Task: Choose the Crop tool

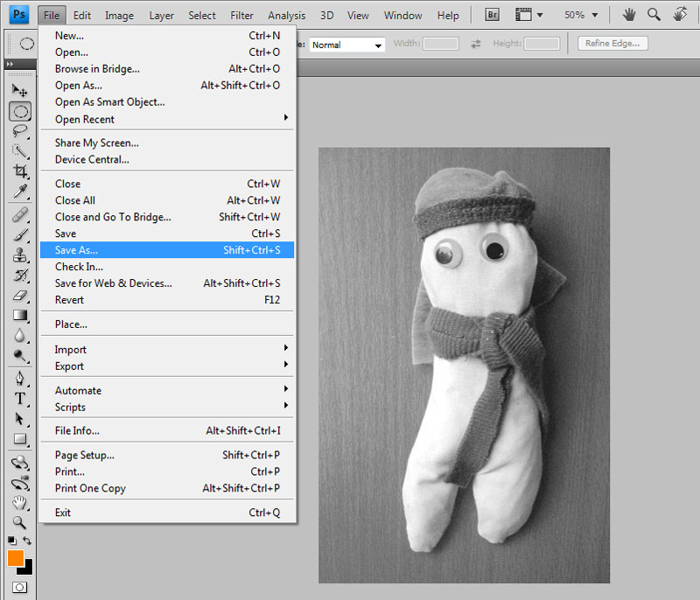Action: click(x=20, y=171)
